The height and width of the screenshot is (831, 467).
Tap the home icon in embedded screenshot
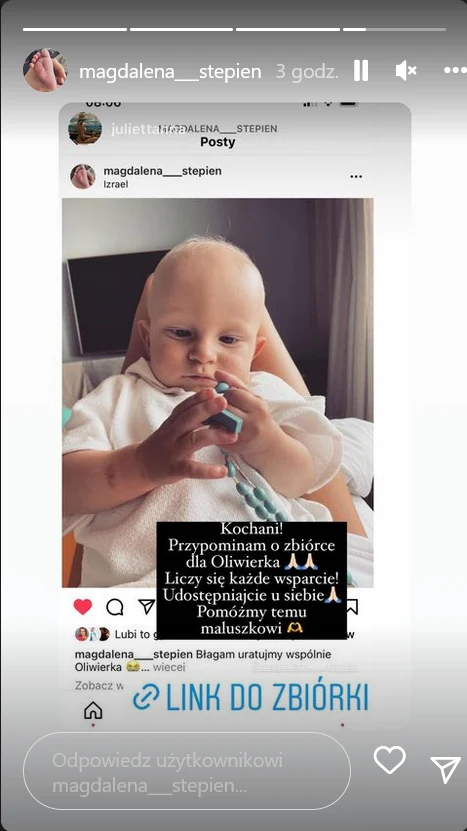click(x=93, y=710)
